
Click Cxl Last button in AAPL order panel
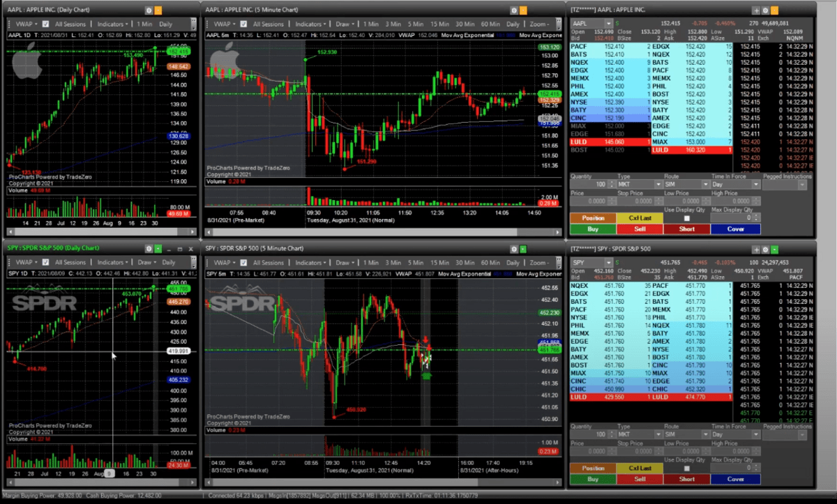(640, 217)
